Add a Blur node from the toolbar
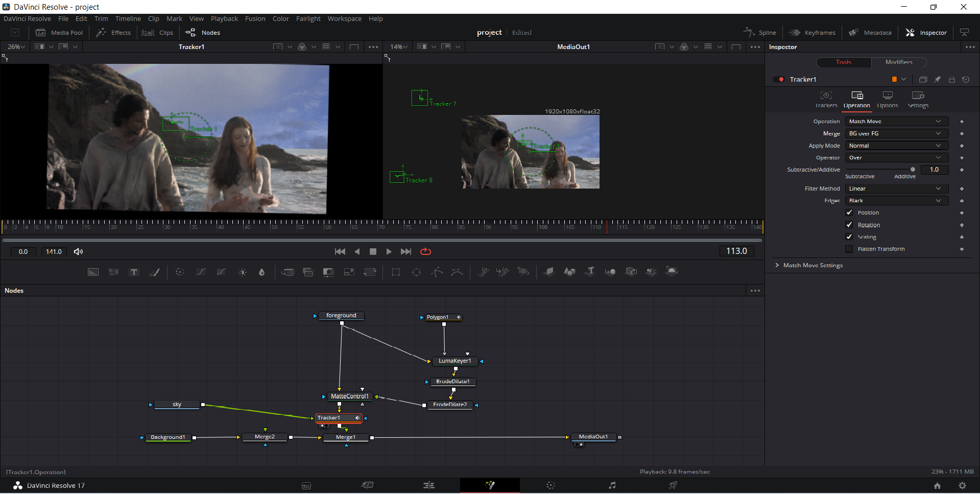Viewport: 980px width, 494px height. [x=262, y=272]
